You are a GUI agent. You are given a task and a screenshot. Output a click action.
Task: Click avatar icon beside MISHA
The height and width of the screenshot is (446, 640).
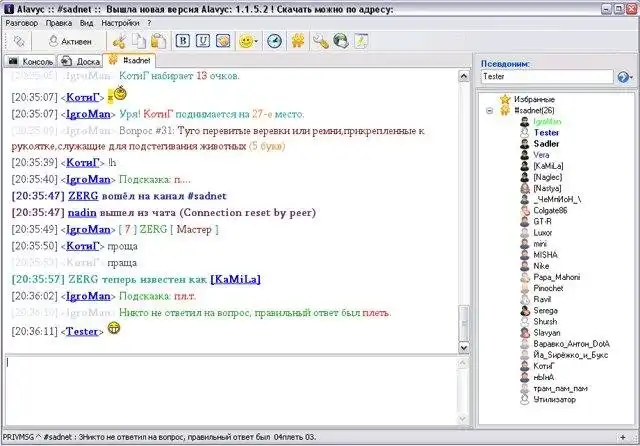525,255
